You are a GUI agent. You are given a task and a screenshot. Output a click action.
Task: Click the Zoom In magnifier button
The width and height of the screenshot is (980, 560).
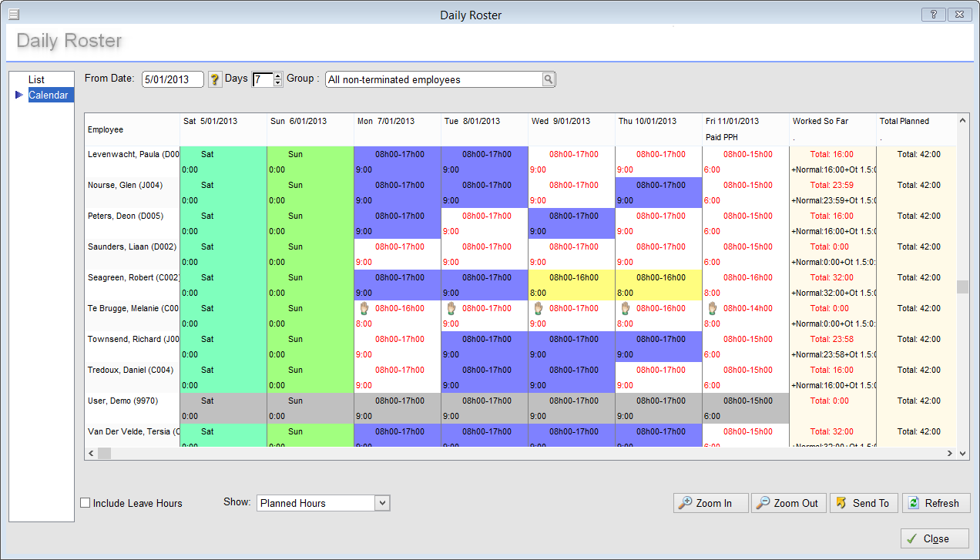point(711,503)
